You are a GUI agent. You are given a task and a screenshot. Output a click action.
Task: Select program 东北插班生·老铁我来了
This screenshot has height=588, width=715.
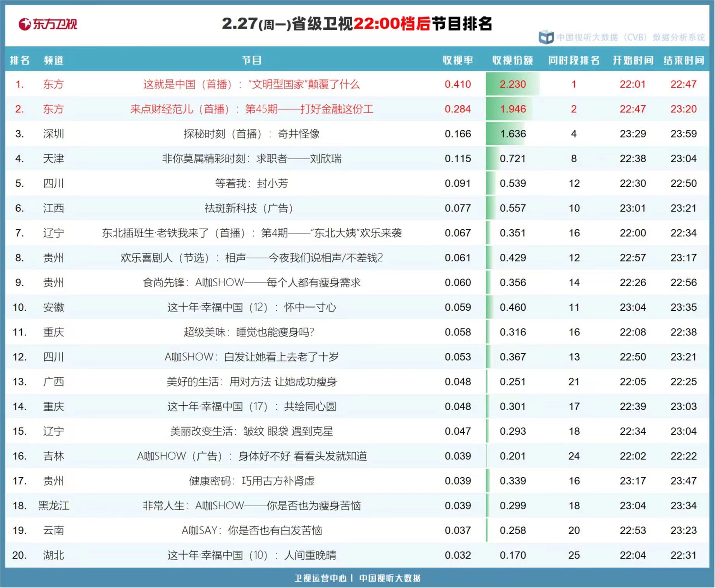coord(252,233)
